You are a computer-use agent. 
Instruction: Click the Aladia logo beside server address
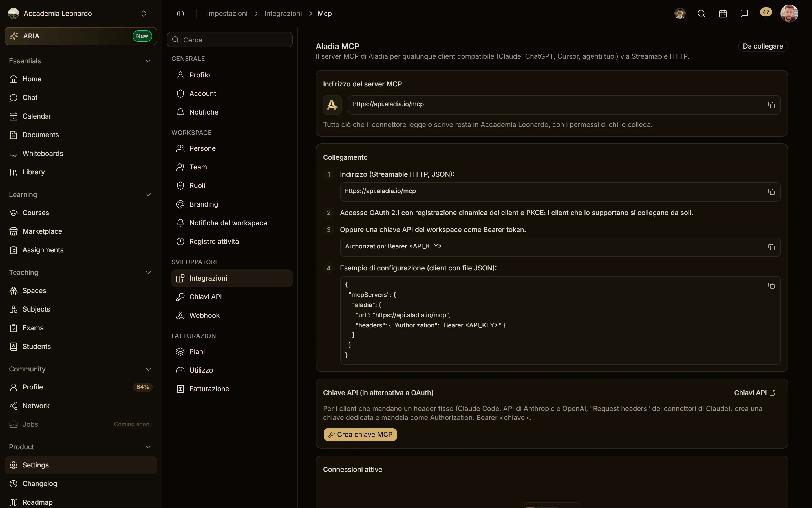[x=332, y=105]
